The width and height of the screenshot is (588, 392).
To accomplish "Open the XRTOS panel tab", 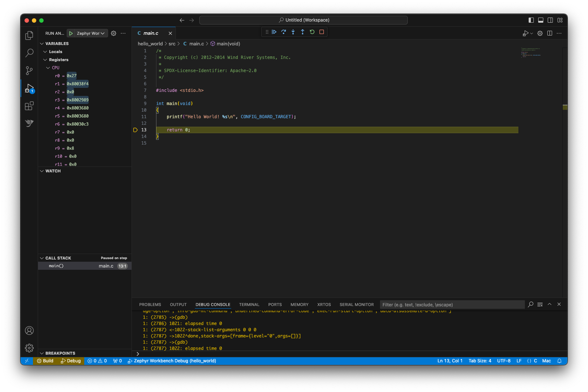I will tap(324, 305).
